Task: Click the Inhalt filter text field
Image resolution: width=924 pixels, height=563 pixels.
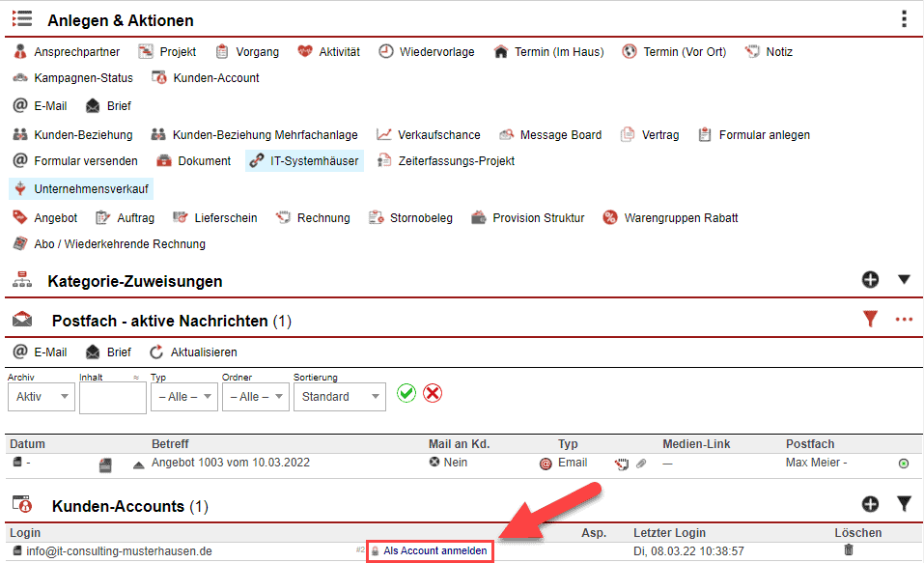Action: (x=112, y=397)
